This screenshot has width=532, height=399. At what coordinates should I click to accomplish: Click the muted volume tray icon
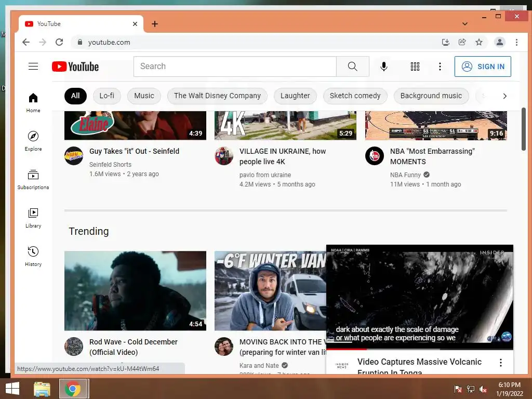pyautogui.click(x=483, y=389)
